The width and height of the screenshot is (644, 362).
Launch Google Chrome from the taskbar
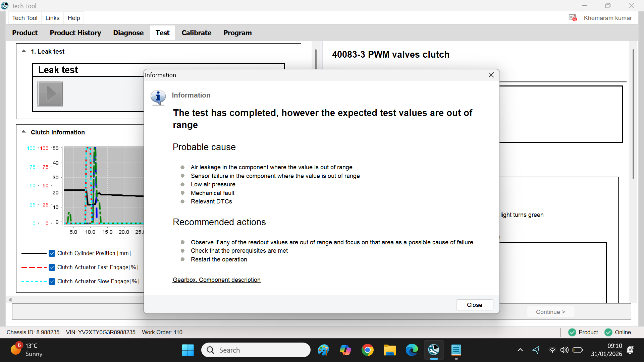pos(368,350)
